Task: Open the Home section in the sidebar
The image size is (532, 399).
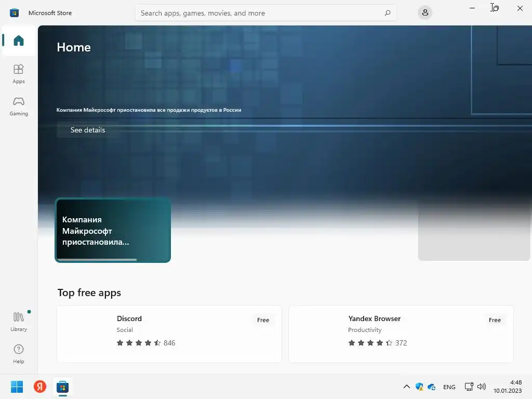Action: click(19, 41)
